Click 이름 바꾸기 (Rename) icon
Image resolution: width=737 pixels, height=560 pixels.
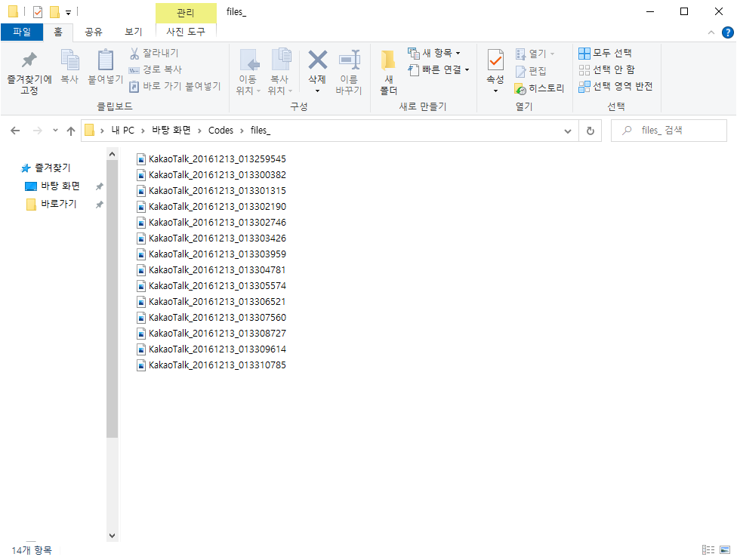click(x=349, y=60)
